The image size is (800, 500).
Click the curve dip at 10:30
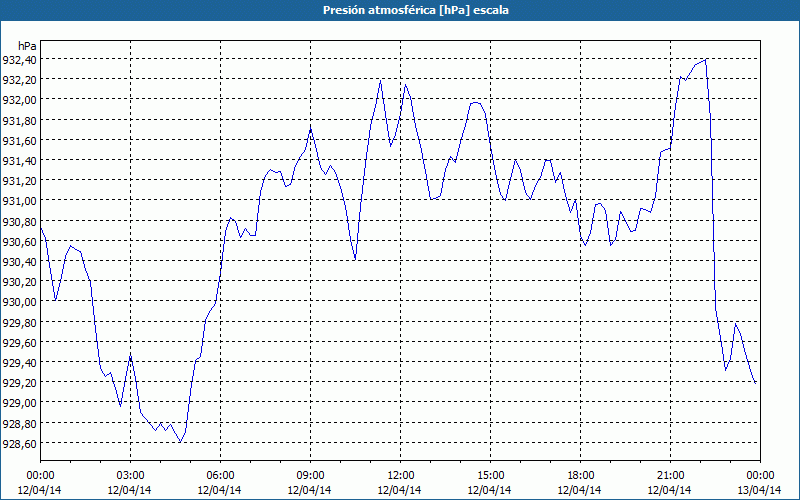tap(355, 260)
